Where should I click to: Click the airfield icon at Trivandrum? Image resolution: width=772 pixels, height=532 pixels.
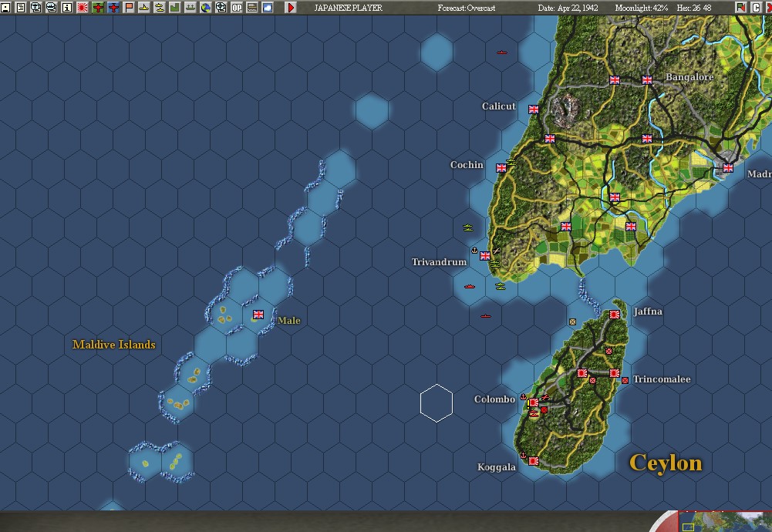[497, 251]
